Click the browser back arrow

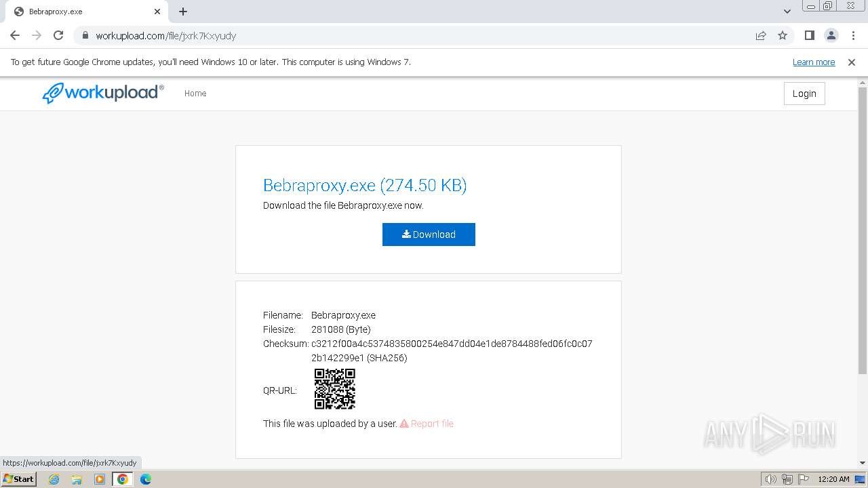(x=15, y=35)
